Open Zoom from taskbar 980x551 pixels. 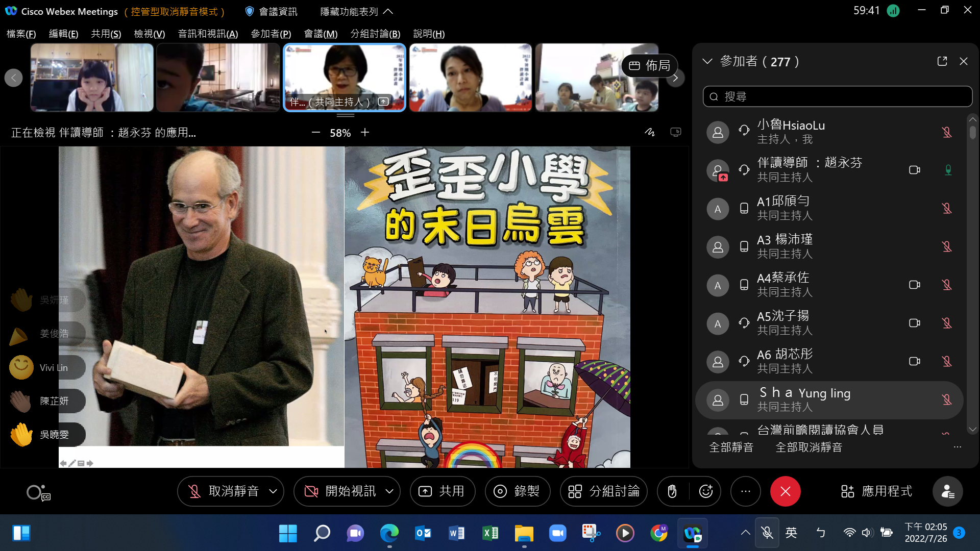557,533
